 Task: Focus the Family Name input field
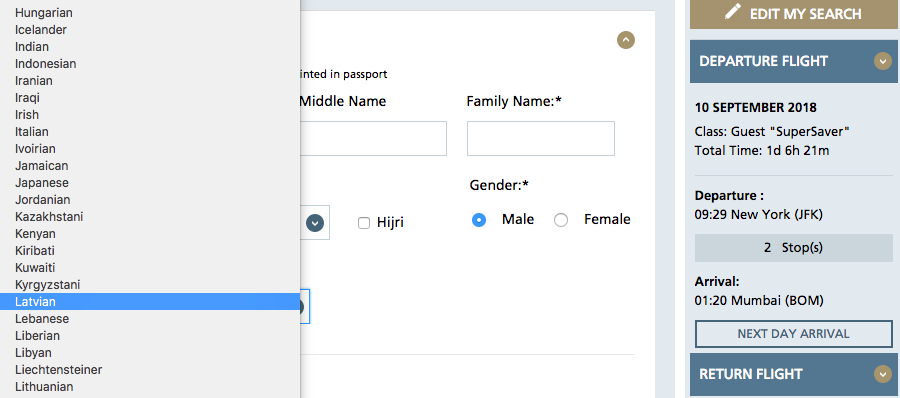pos(541,138)
